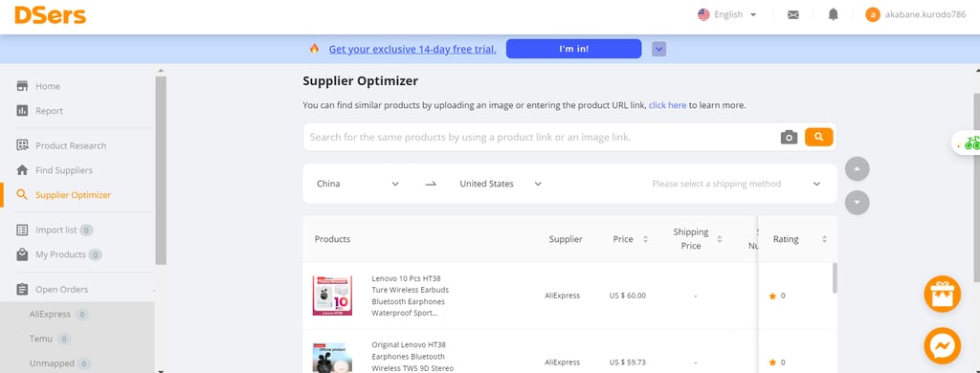Click the US flag icon

(x=703, y=14)
